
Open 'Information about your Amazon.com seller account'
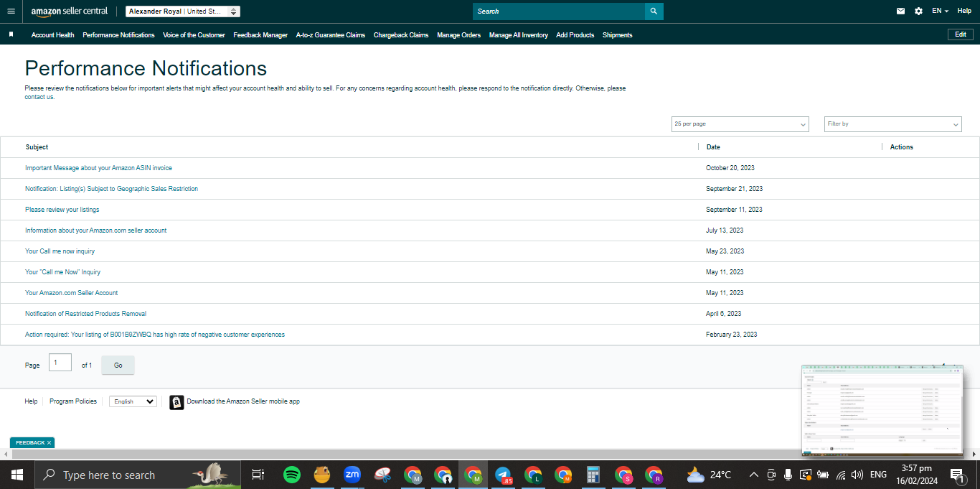coord(95,230)
